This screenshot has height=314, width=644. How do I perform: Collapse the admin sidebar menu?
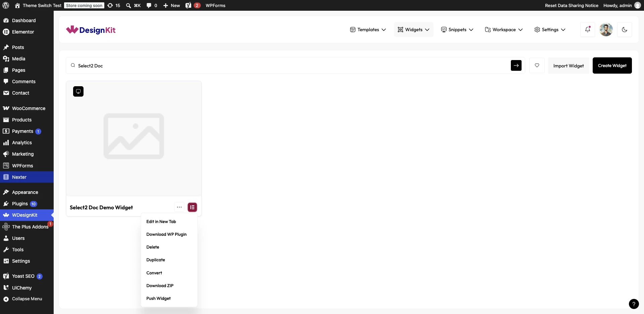[27, 299]
